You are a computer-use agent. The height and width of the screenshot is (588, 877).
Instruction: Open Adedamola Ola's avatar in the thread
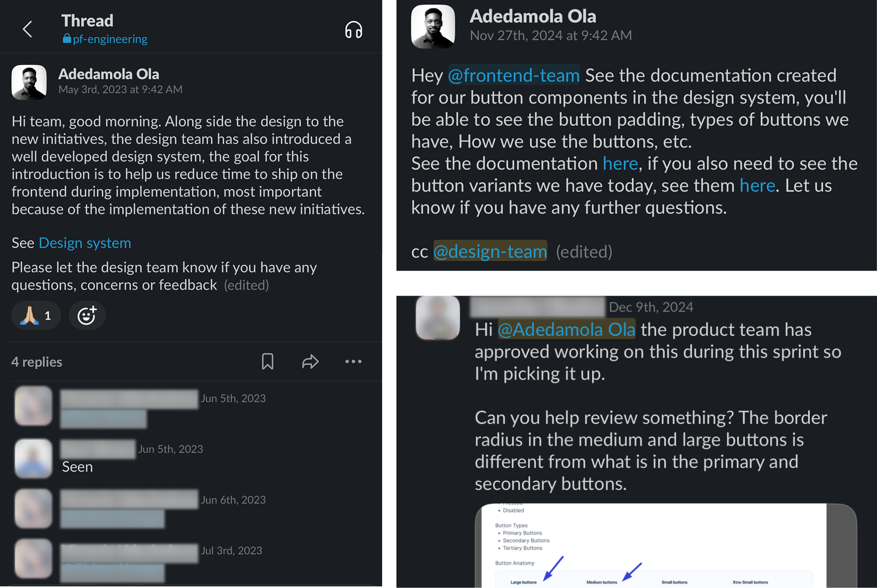pos(29,82)
